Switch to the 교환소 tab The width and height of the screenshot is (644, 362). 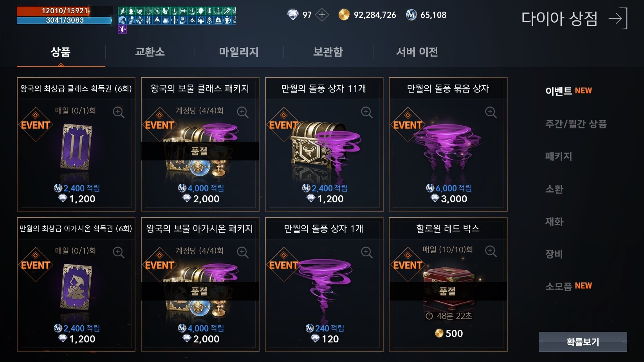coord(150,52)
